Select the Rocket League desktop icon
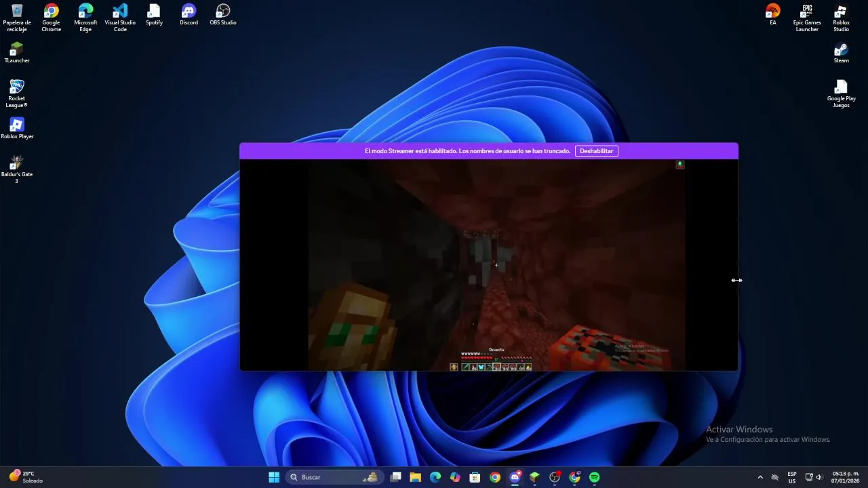This screenshot has height=488, width=868. [x=17, y=94]
